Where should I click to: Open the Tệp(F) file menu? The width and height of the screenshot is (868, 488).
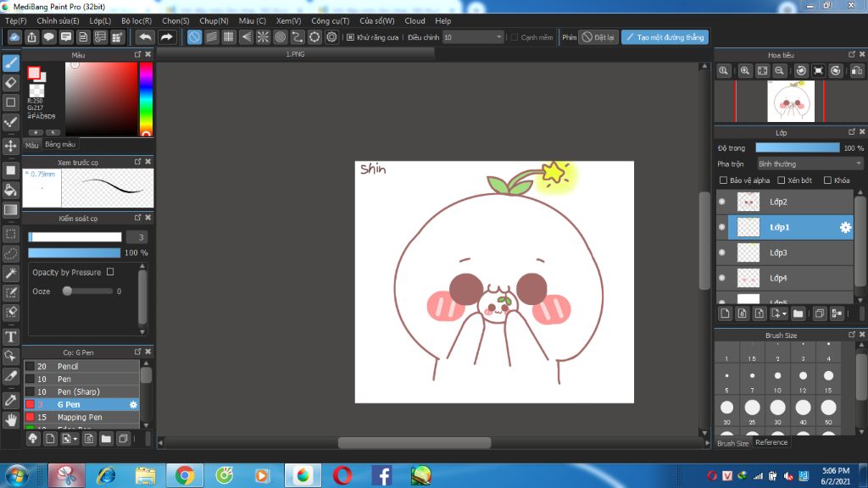tap(16, 21)
